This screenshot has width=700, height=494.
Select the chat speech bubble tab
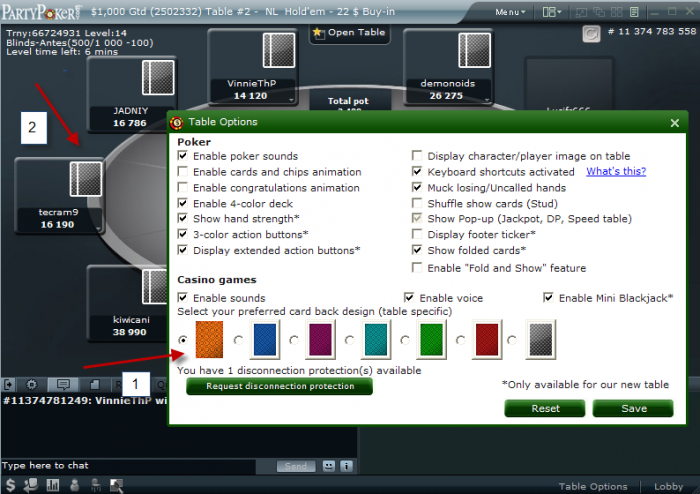(63, 384)
